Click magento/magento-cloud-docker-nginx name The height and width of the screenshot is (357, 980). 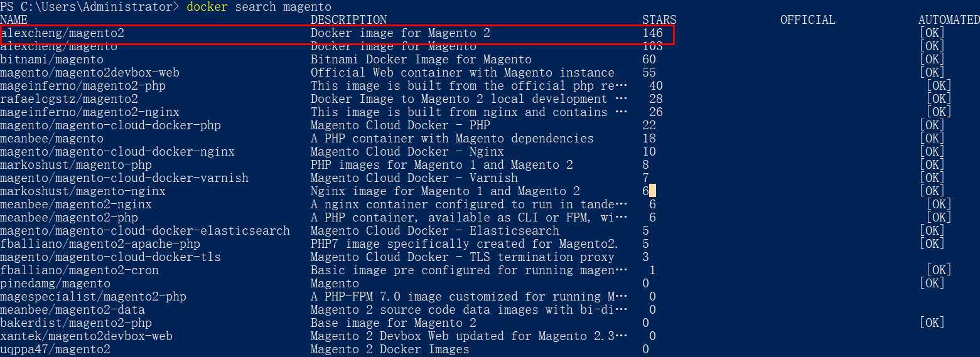(x=117, y=152)
